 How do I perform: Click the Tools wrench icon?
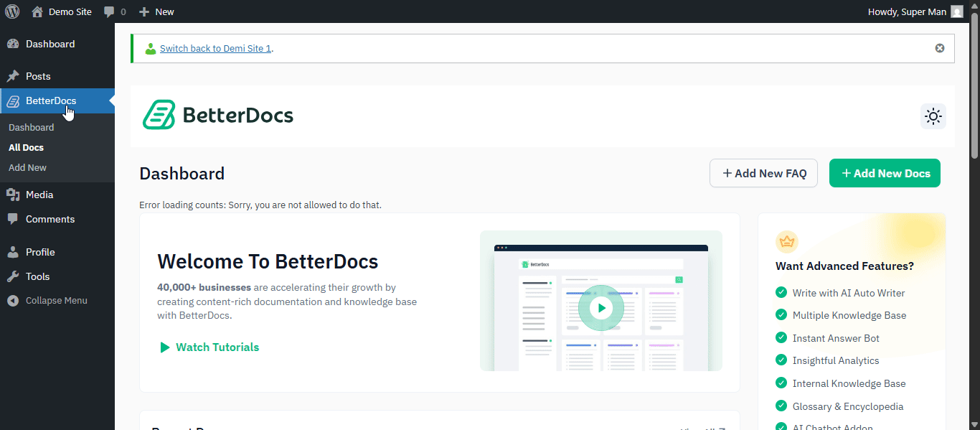coord(13,276)
